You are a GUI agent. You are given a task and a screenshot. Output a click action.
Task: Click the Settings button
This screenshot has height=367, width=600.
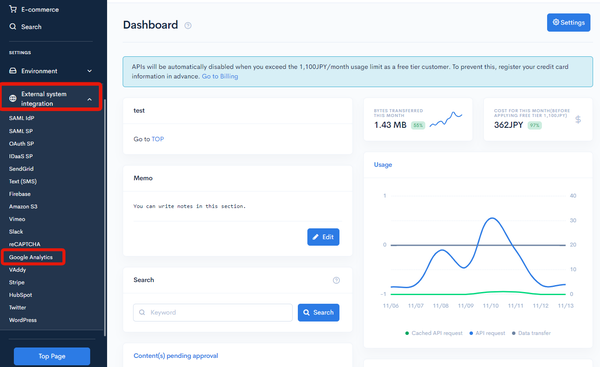(x=569, y=23)
